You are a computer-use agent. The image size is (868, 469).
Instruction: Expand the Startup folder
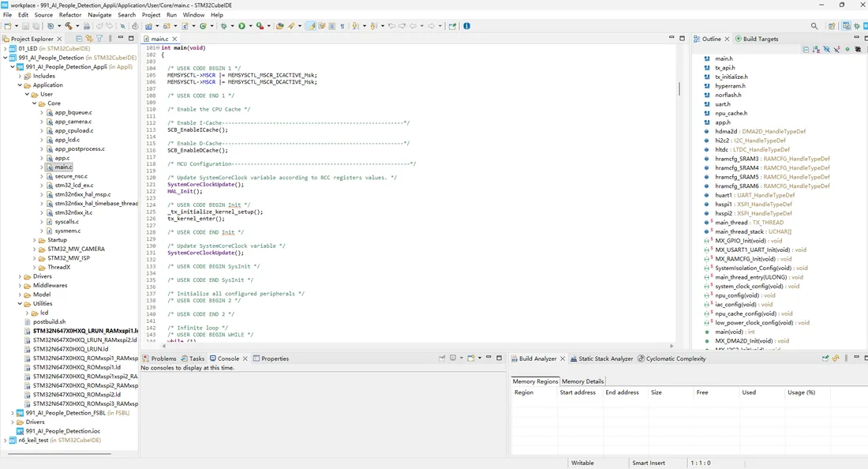click(x=34, y=240)
